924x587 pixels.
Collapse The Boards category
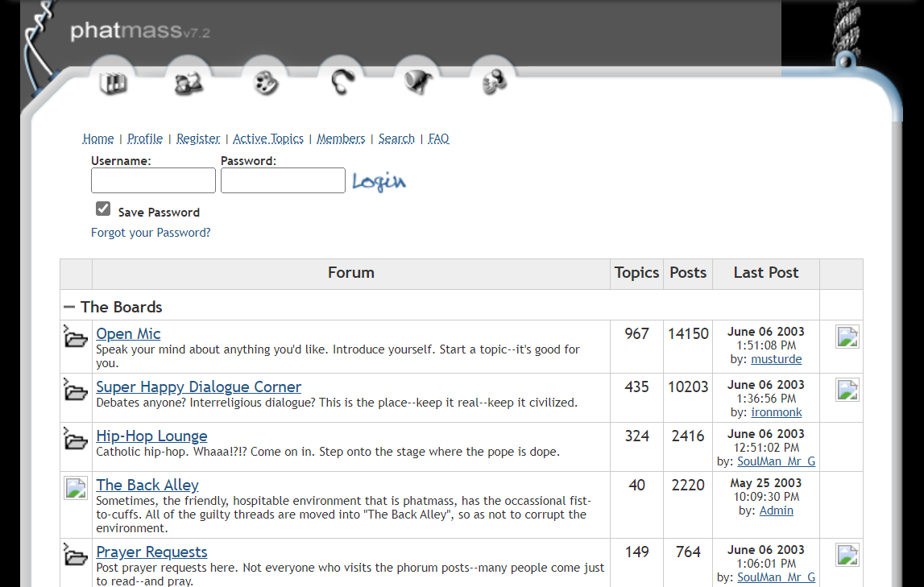click(x=69, y=307)
